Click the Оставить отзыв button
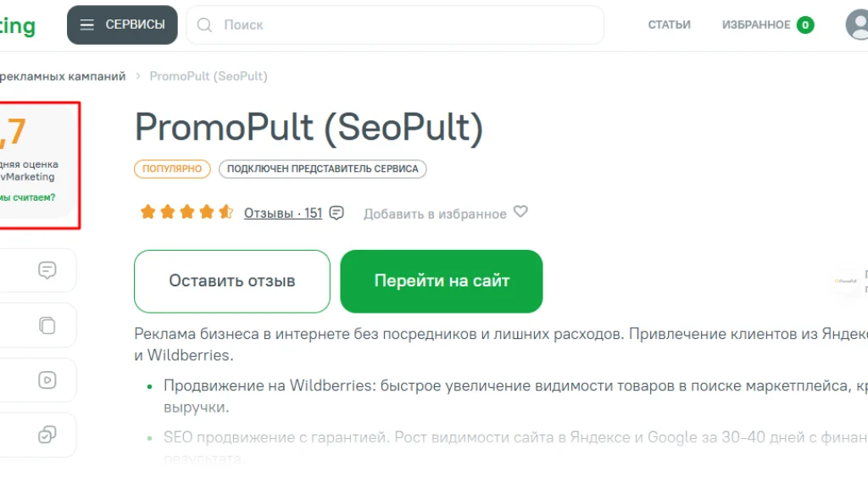This screenshot has width=868, height=488. tap(232, 281)
